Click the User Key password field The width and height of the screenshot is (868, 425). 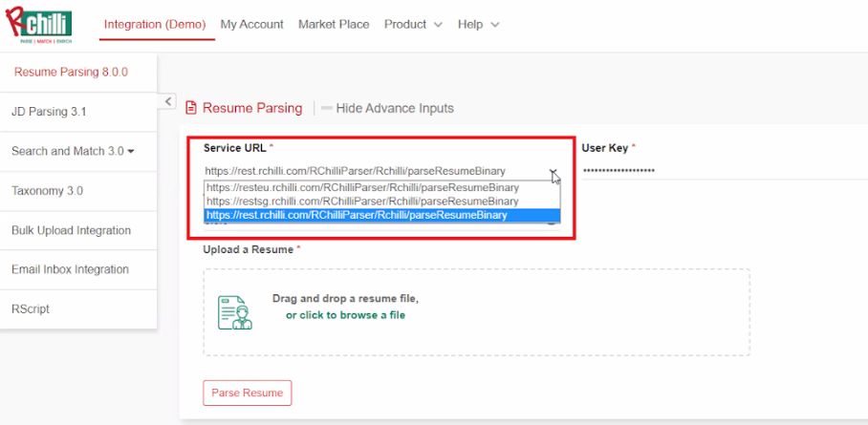pyautogui.click(x=725, y=170)
